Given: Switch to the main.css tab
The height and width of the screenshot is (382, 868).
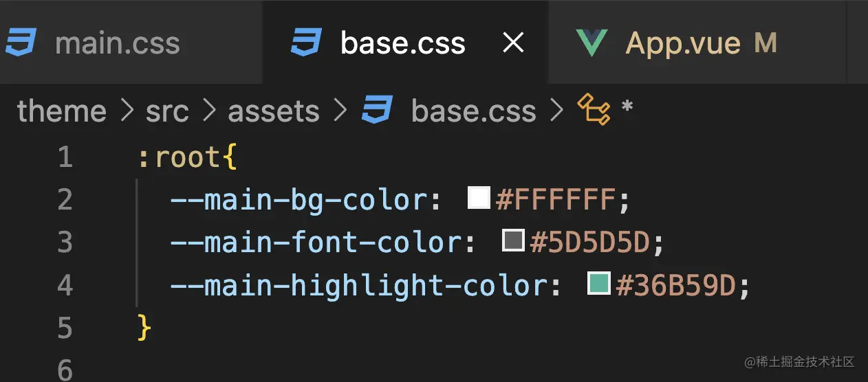Looking at the screenshot, I should point(117,43).
